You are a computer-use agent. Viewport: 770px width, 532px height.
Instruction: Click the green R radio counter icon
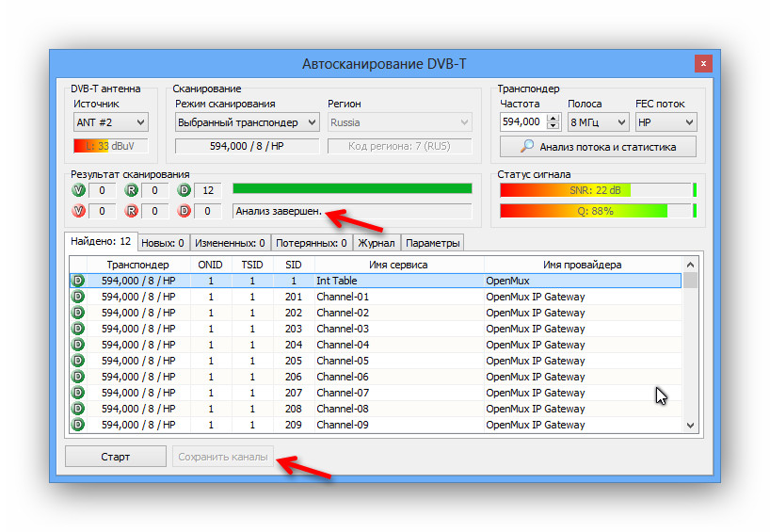pyautogui.click(x=132, y=190)
